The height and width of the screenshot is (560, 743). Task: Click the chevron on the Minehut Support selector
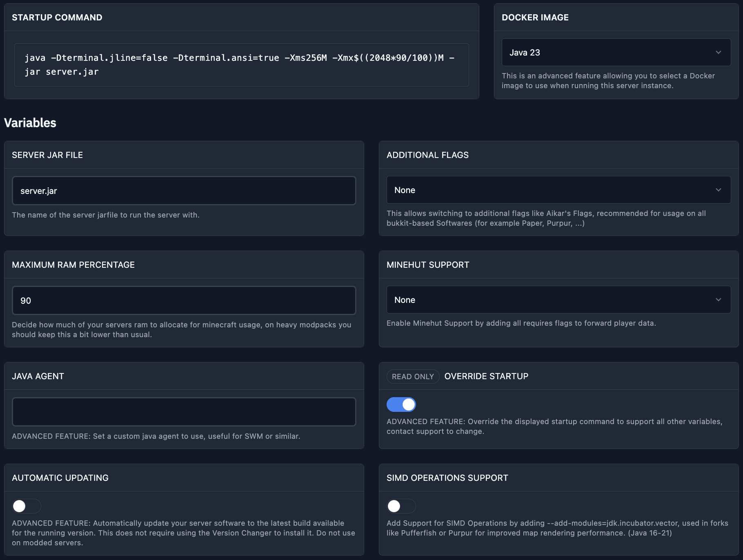tap(719, 299)
